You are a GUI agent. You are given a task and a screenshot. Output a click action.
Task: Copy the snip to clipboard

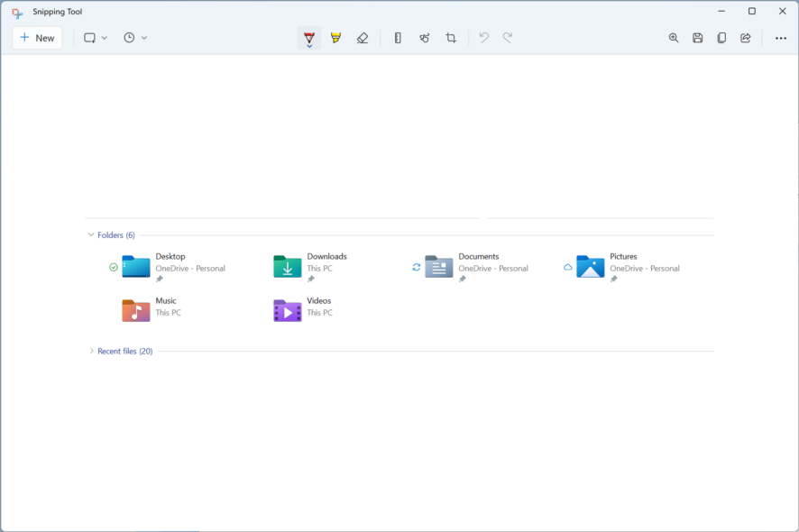pyautogui.click(x=721, y=38)
